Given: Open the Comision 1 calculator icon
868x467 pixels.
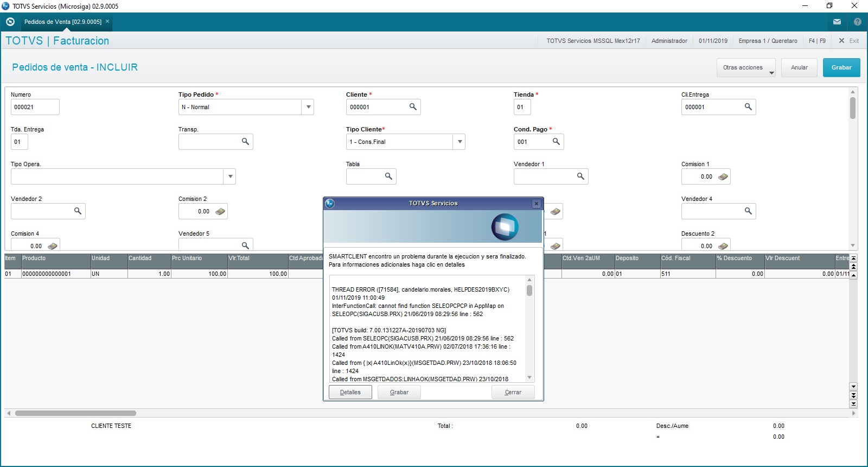Looking at the screenshot, I should (723, 177).
